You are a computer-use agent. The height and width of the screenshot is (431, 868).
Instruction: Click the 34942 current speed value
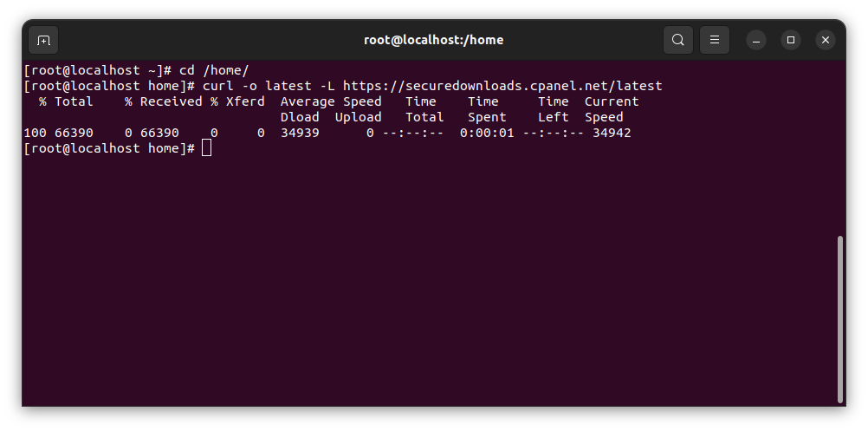(x=612, y=133)
